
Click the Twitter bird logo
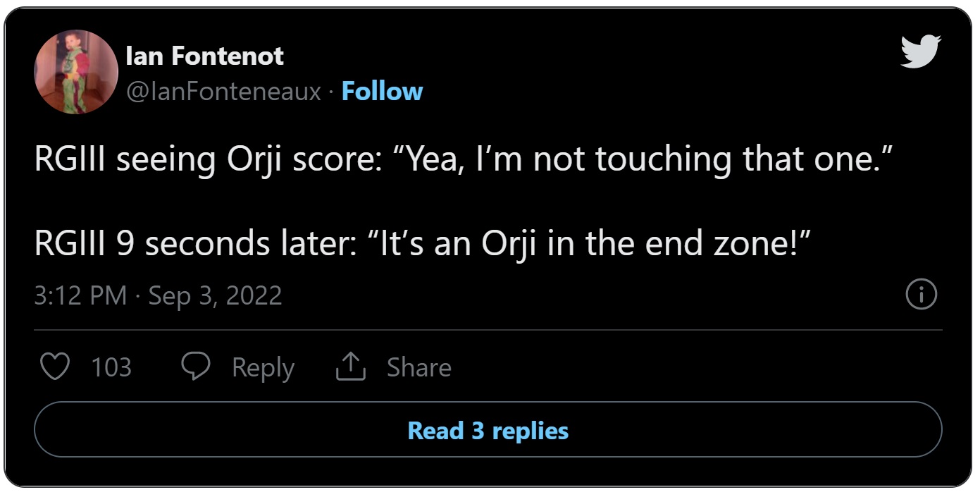[921, 51]
